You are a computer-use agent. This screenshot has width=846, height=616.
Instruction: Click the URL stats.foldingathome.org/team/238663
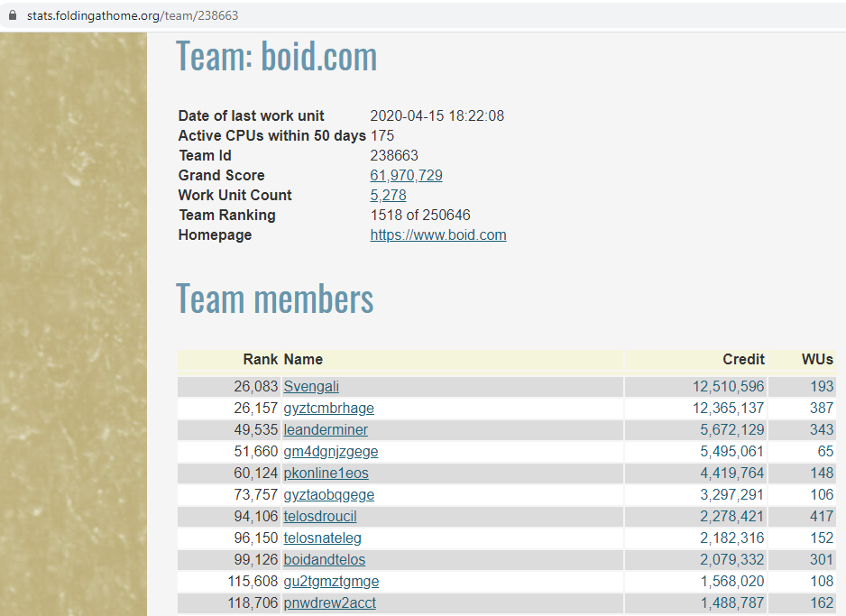pos(133,15)
